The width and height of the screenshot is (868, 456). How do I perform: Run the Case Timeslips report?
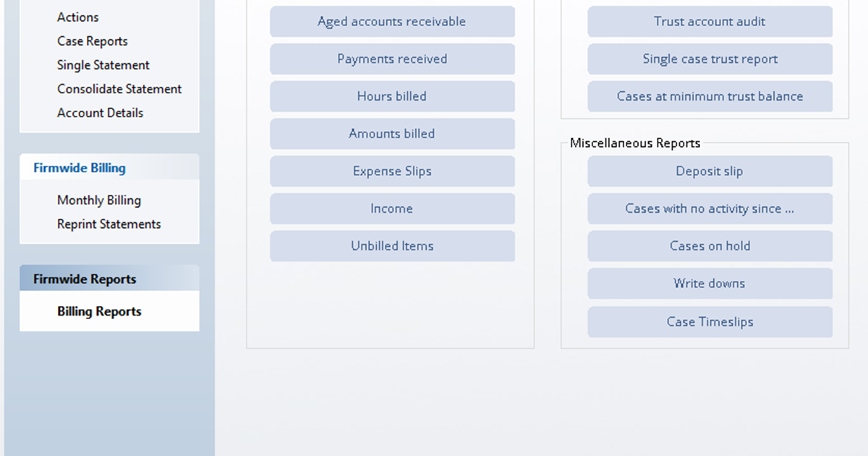tap(710, 322)
